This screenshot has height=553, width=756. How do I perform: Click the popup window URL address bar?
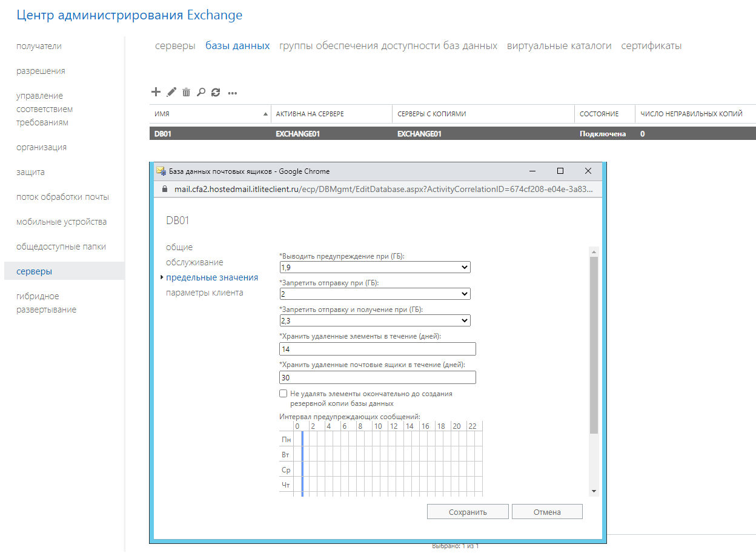pyautogui.click(x=383, y=189)
